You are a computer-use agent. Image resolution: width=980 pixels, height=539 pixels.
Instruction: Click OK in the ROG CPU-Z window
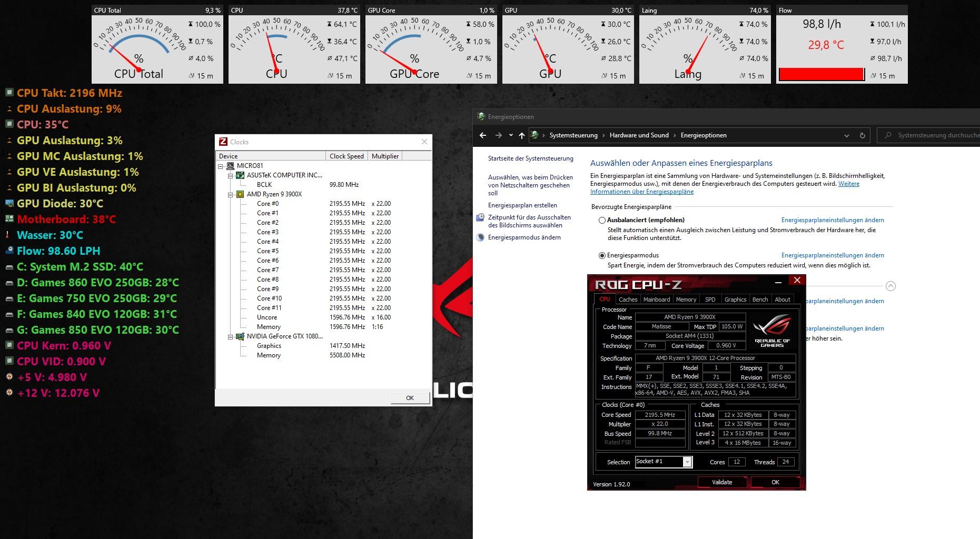point(775,482)
